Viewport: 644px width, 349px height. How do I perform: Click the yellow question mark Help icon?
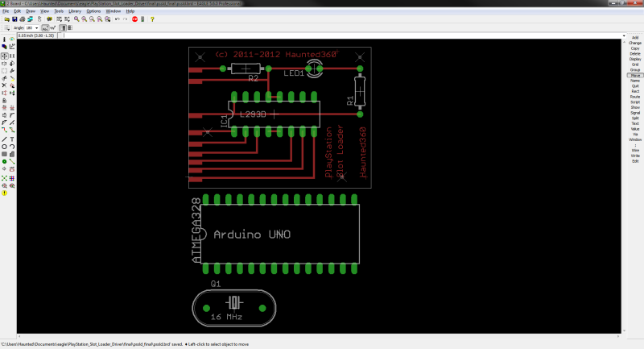point(152,19)
